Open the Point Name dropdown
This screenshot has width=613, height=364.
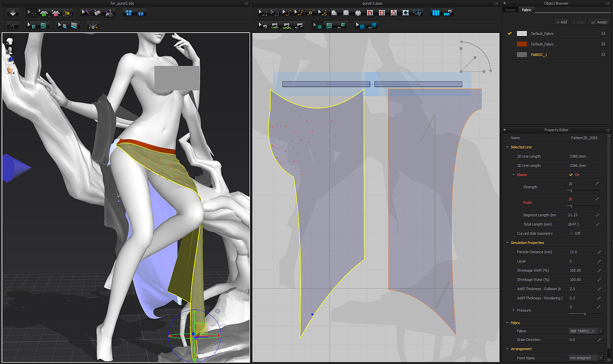click(x=601, y=358)
